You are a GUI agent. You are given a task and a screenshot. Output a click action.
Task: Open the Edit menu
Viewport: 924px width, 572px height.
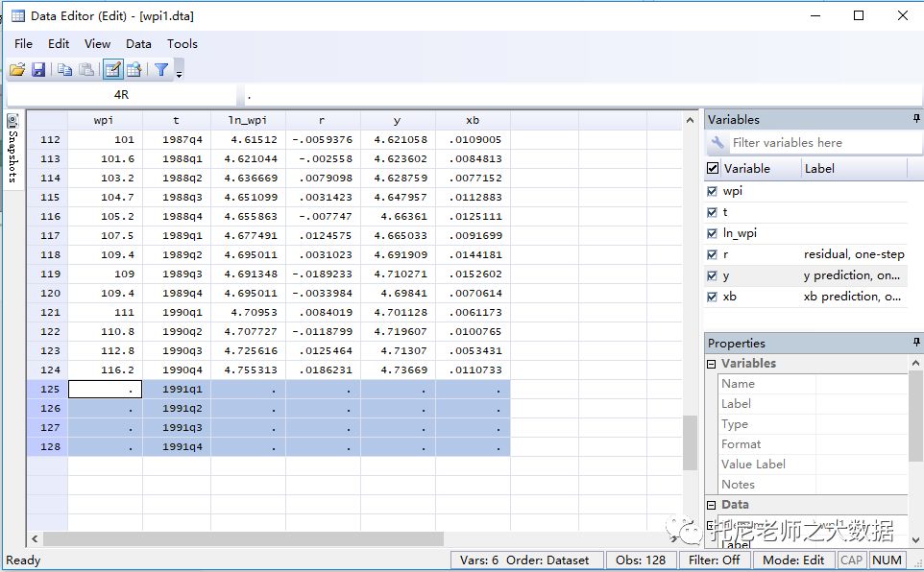(59, 43)
